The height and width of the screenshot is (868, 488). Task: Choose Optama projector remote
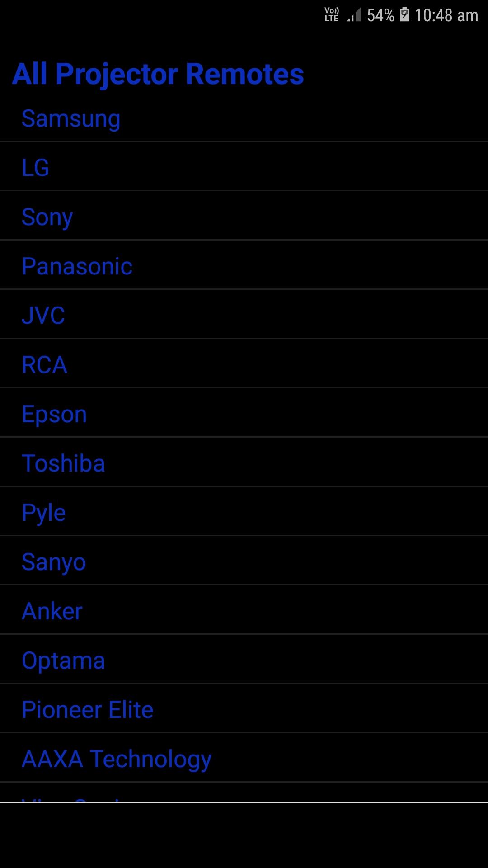tap(244, 659)
